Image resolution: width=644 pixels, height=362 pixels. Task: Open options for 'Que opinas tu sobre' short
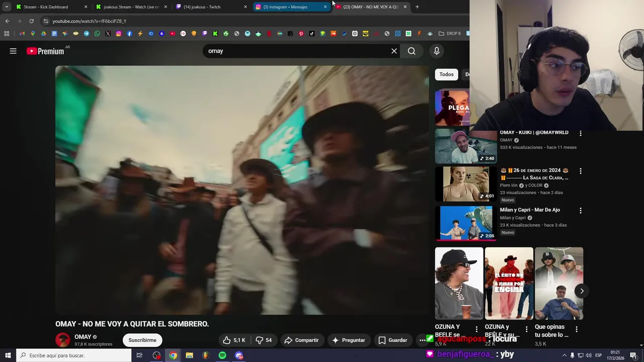[577, 329]
